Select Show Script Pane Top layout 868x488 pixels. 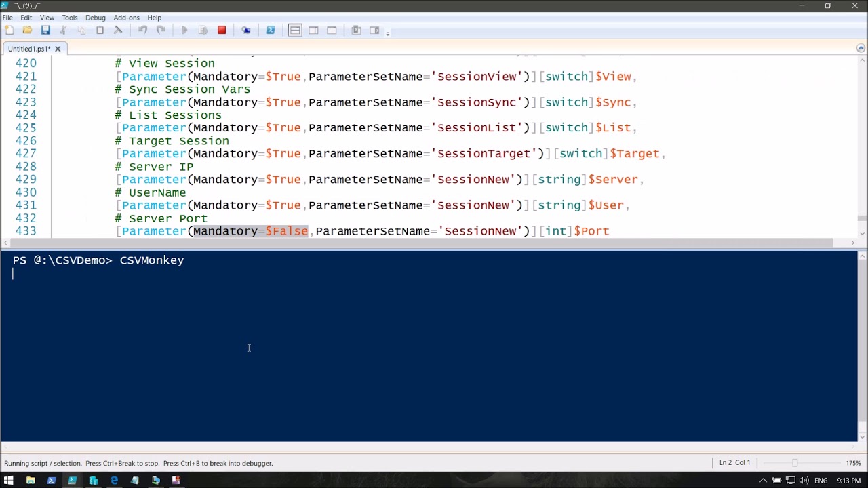(x=295, y=30)
